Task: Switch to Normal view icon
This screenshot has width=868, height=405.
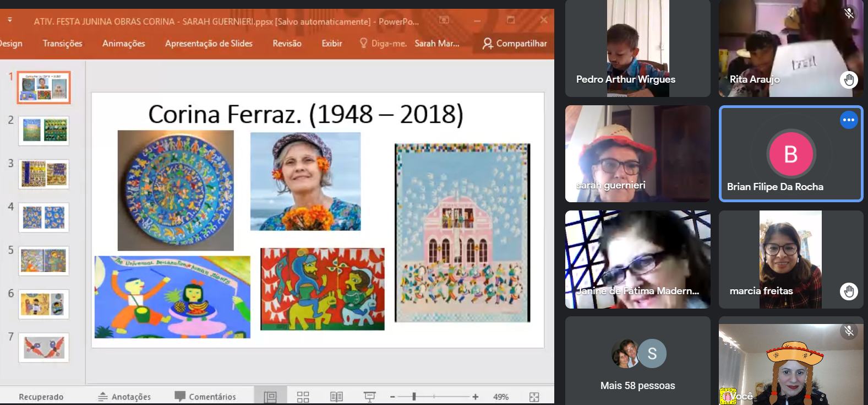Action: 270,397
